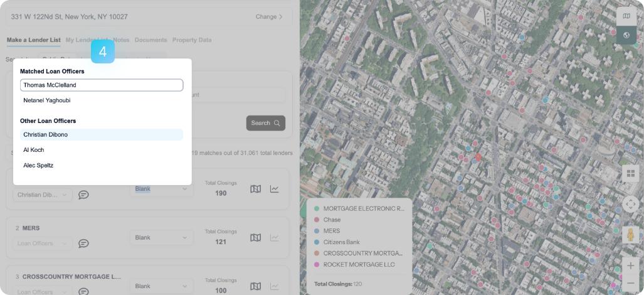Switch to map view with the map icon
644x295 pixels.
pyautogui.click(x=626, y=16)
